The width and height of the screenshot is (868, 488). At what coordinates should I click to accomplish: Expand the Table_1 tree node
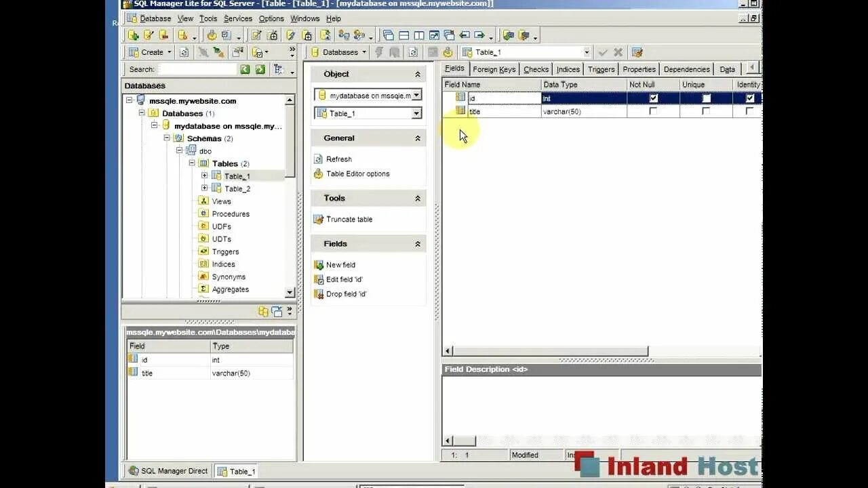[204, 176]
